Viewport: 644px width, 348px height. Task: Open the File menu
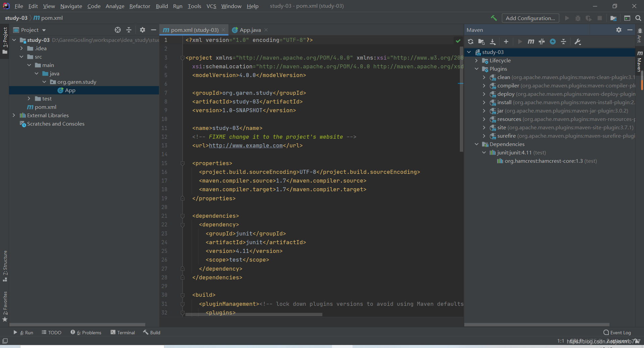coord(19,6)
